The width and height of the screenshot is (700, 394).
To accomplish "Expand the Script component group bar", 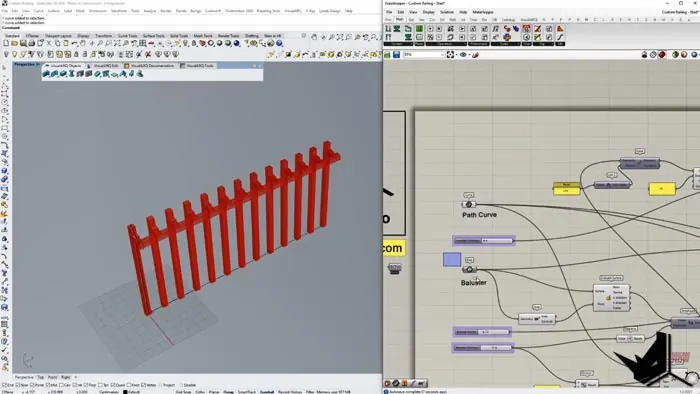I will [506, 44].
